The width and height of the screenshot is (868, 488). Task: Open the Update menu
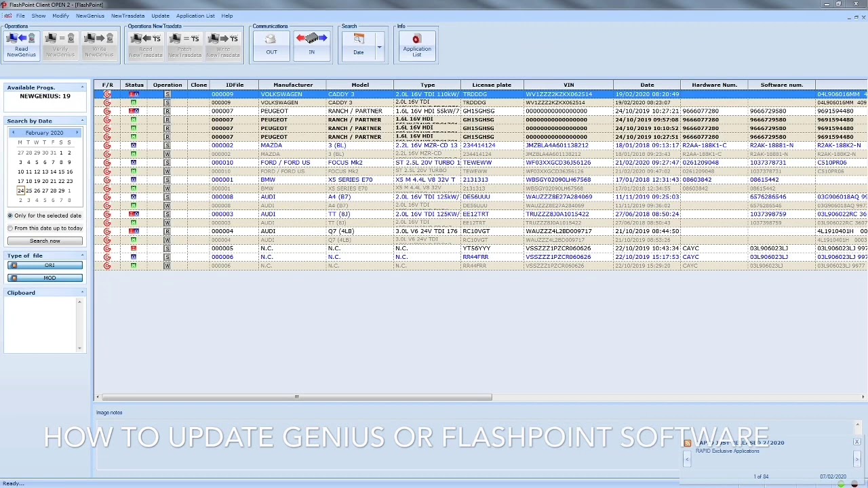tap(160, 16)
